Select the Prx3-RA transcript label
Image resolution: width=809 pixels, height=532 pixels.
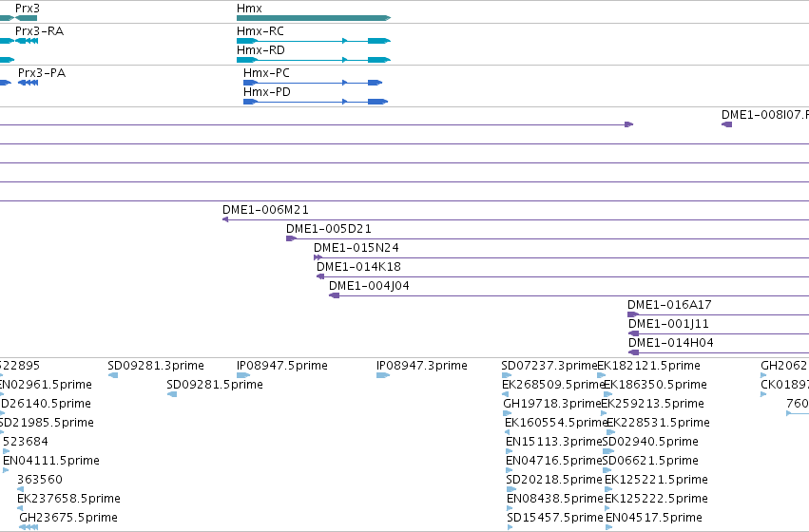(40, 31)
